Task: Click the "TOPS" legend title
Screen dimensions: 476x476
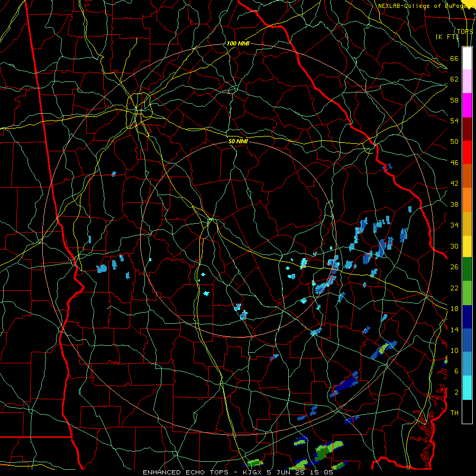Action: 465,31
